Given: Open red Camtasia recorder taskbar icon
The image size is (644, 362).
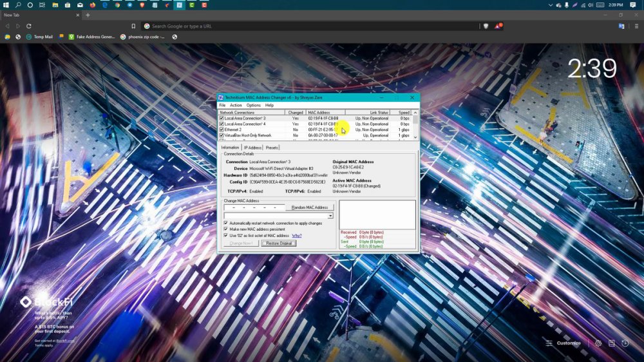Looking at the screenshot, I should (204, 5).
